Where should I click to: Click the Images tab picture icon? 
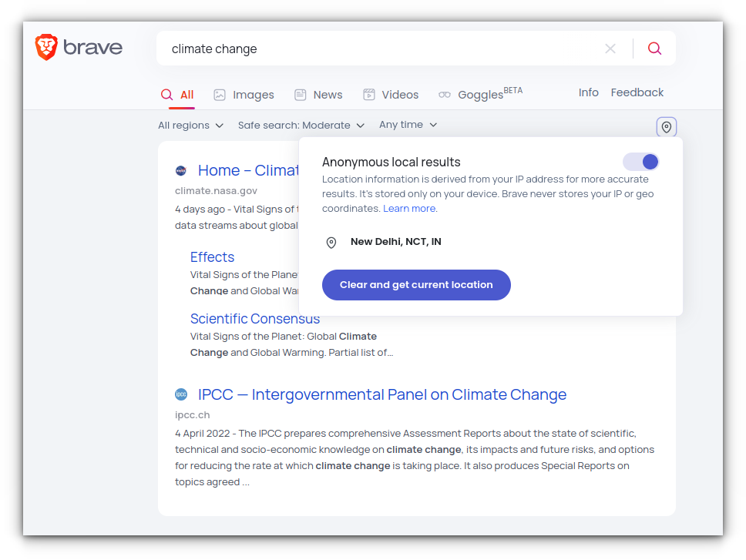click(220, 95)
